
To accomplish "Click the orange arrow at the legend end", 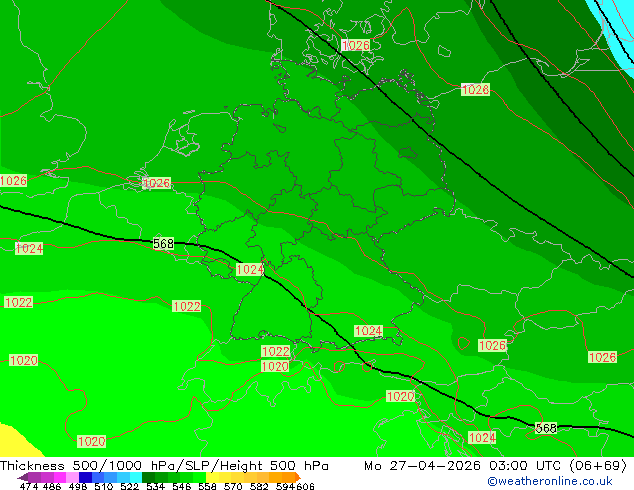I will pyautogui.click(x=298, y=477).
